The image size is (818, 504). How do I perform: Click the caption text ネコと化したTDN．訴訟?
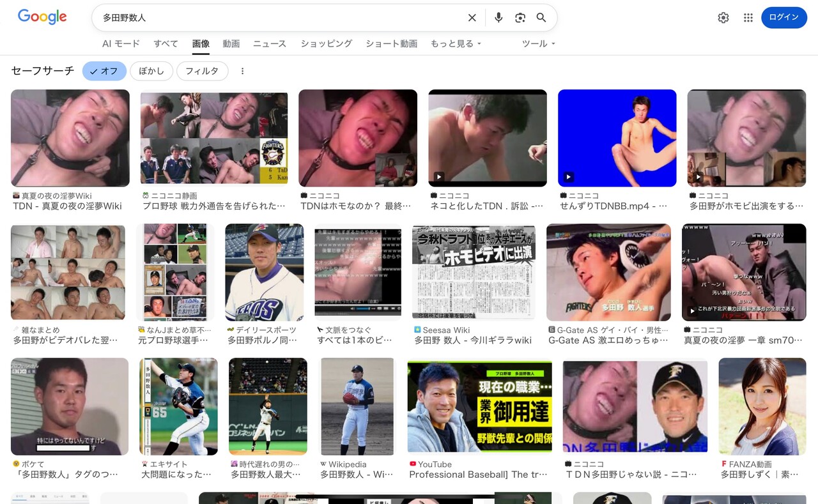coord(487,206)
